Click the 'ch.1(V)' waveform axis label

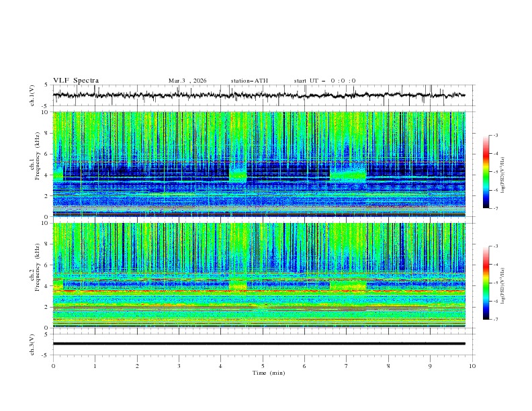(32, 95)
